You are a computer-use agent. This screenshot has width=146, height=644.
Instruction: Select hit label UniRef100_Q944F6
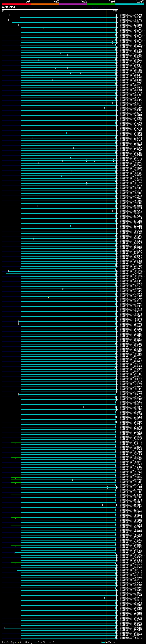(131, 65)
